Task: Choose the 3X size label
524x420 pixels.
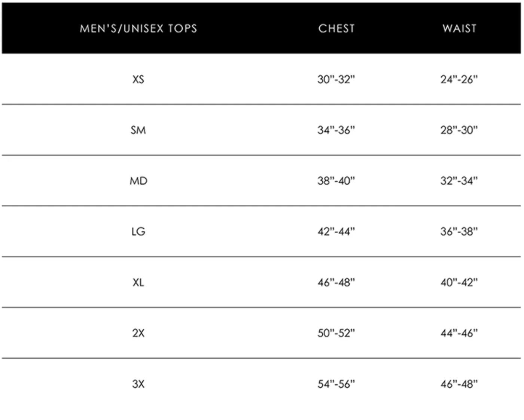Action: coord(138,384)
